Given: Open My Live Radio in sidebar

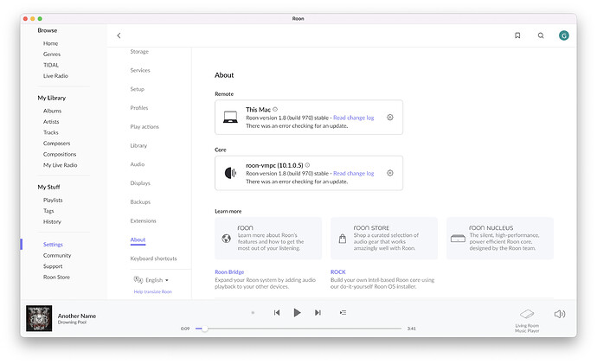Looking at the screenshot, I should tap(61, 165).
